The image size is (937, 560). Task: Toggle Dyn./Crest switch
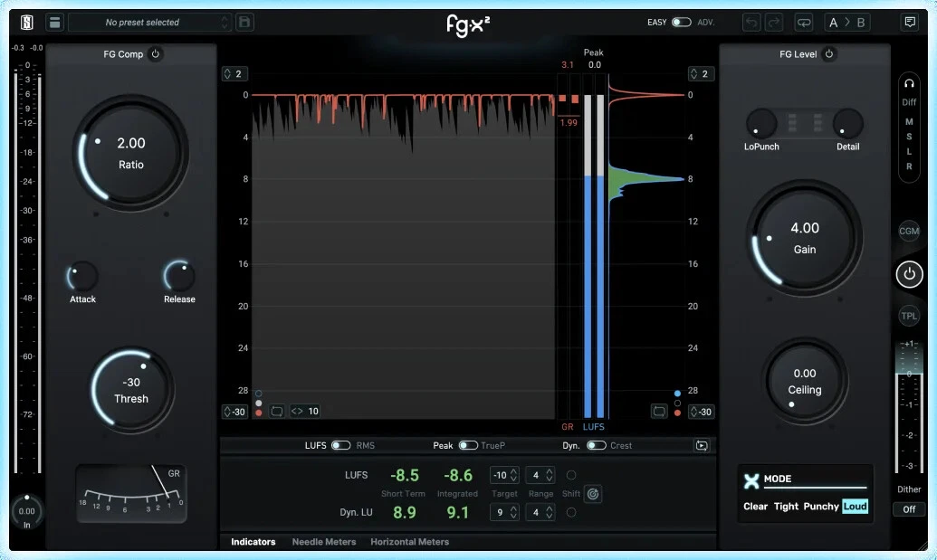click(x=597, y=445)
